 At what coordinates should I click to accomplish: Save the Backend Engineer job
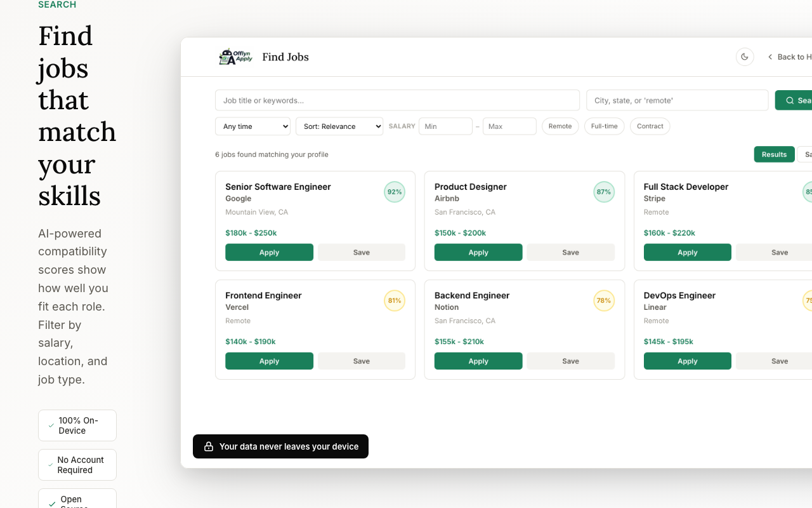571,361
